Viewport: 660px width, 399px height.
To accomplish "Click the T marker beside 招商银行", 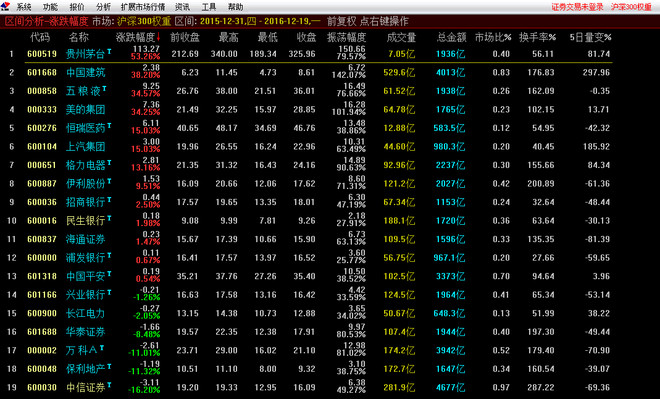I will click(x=109, y=199).
